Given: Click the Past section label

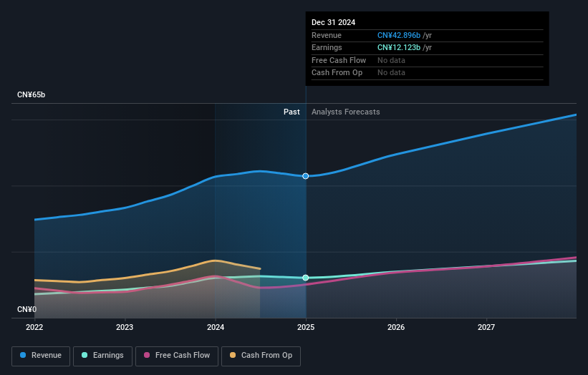Looking at the screenshot, I should (291, 112).
